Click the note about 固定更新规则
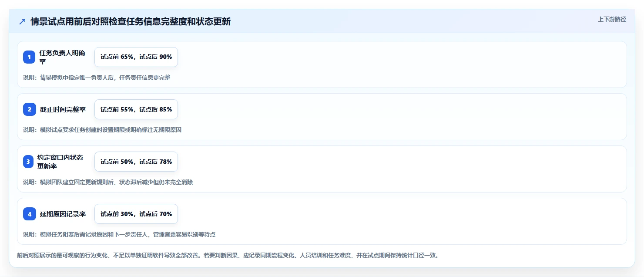This screenshot has height=277, width=644. 108,182
